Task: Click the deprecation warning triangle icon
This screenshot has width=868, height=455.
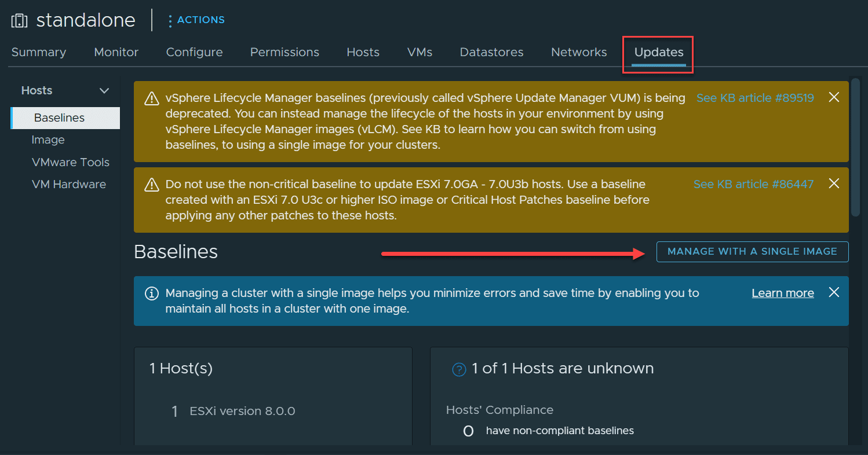Action: click(x=151, y=98)
